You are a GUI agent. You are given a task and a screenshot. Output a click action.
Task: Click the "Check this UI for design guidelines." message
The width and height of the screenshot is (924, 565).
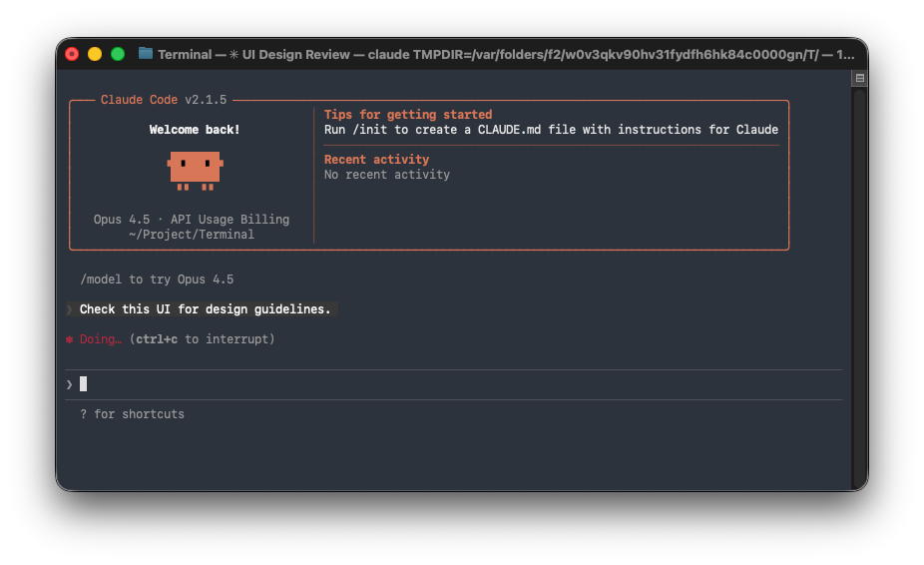point(205,309)
